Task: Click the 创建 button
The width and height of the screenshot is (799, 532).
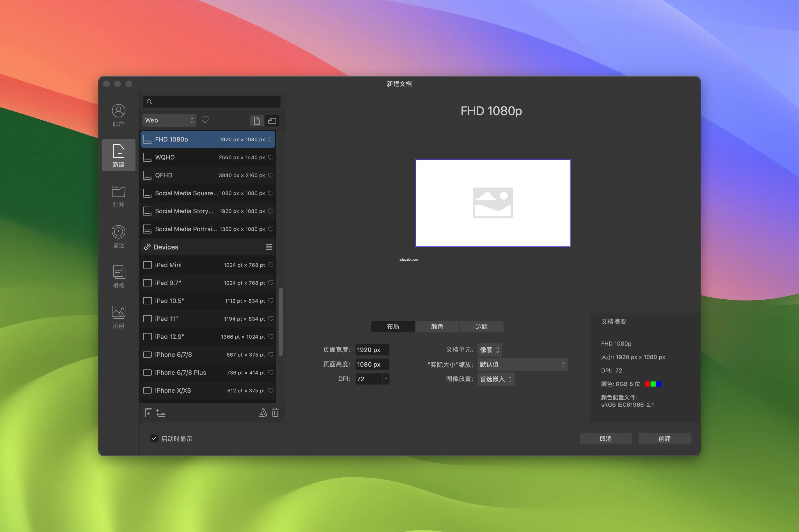Action: pos(665,438)
